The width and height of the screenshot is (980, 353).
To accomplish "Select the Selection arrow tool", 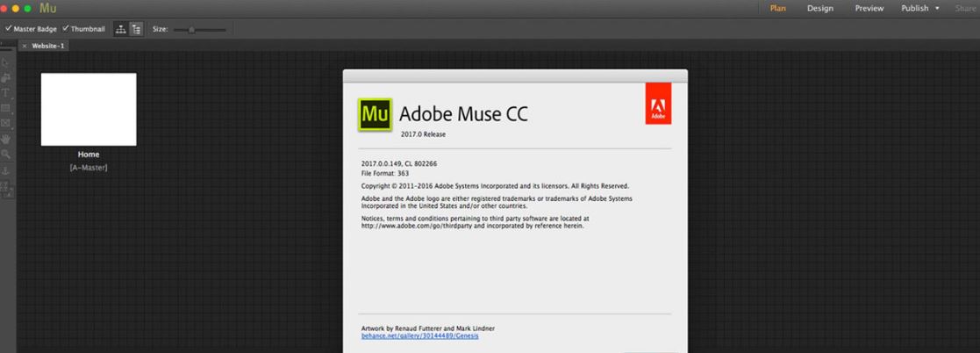I will [5, 62].
